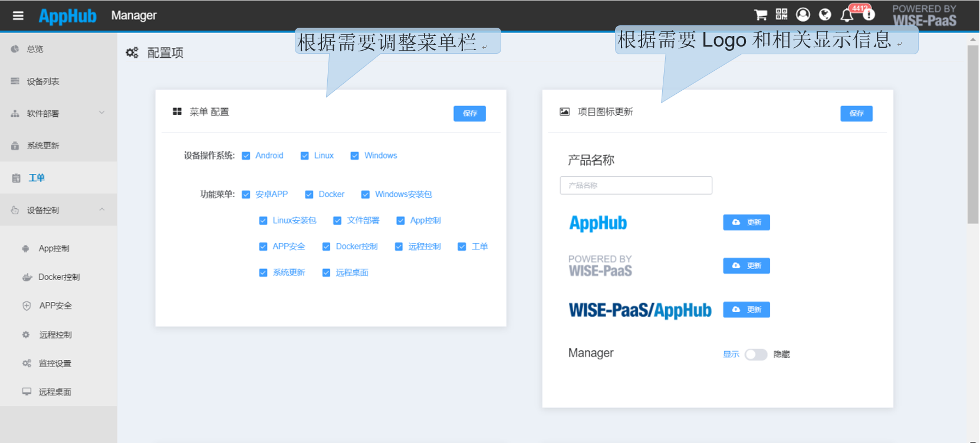Viewport: 980px width, 443px height.
Task: Toggle the 安卓APP checkbox
Action: pos(246,195)
